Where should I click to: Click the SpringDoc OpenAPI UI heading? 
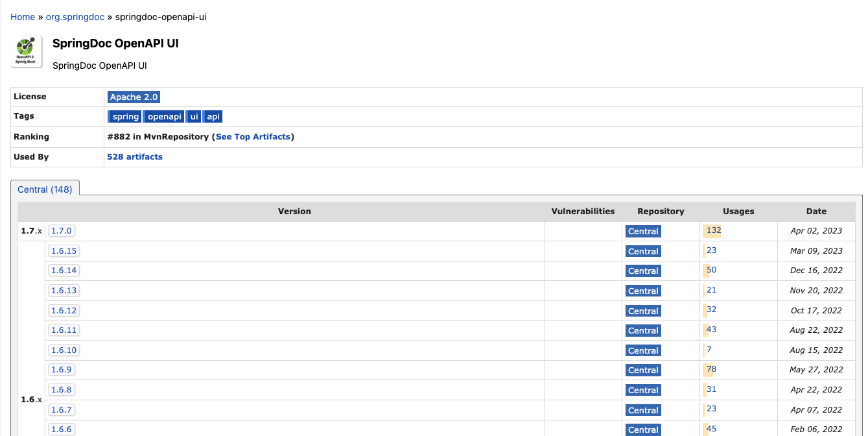(115, 43)
